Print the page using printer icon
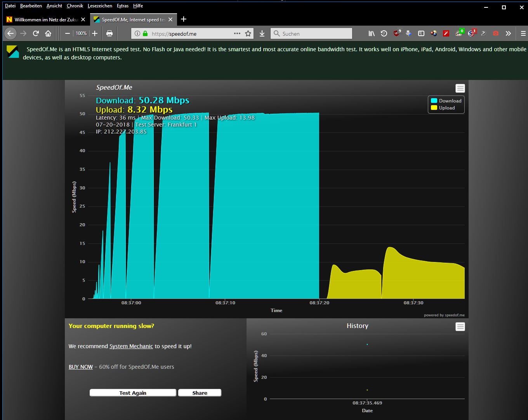 109,33
